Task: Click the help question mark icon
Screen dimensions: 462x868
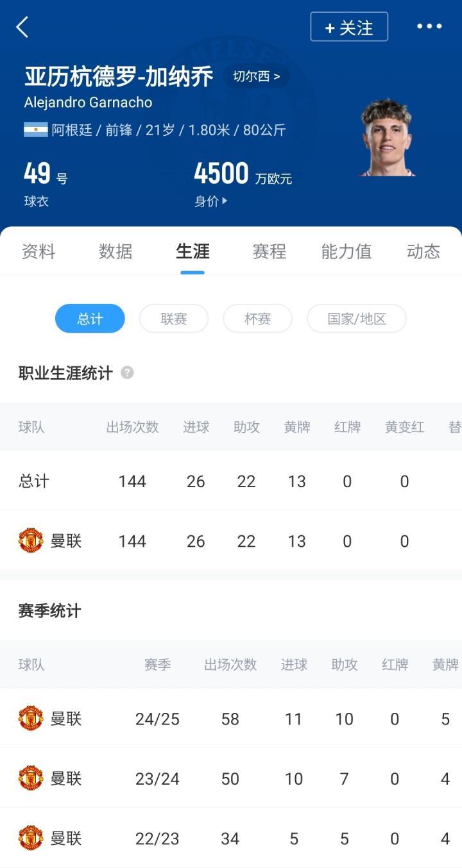Action: [127, 372]
